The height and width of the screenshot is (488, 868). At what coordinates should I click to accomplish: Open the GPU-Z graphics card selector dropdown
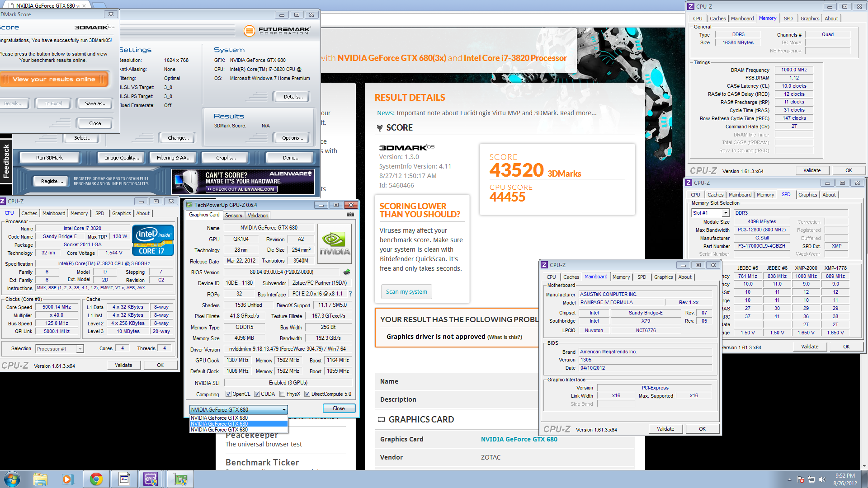click(238, 409)
